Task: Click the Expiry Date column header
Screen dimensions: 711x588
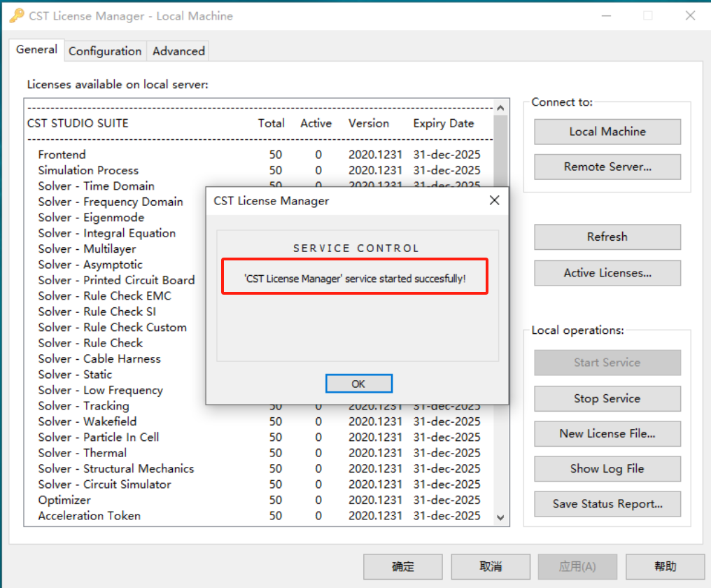Action: 444,123
